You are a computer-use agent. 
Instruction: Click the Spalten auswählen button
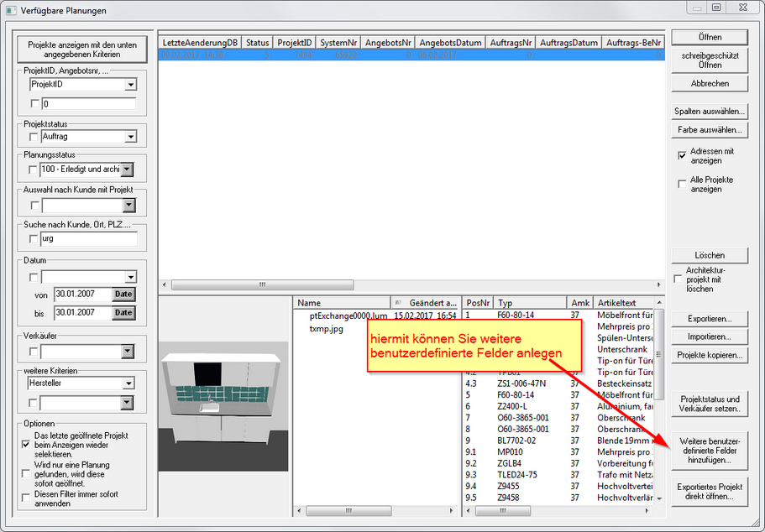tap(710, 111)
